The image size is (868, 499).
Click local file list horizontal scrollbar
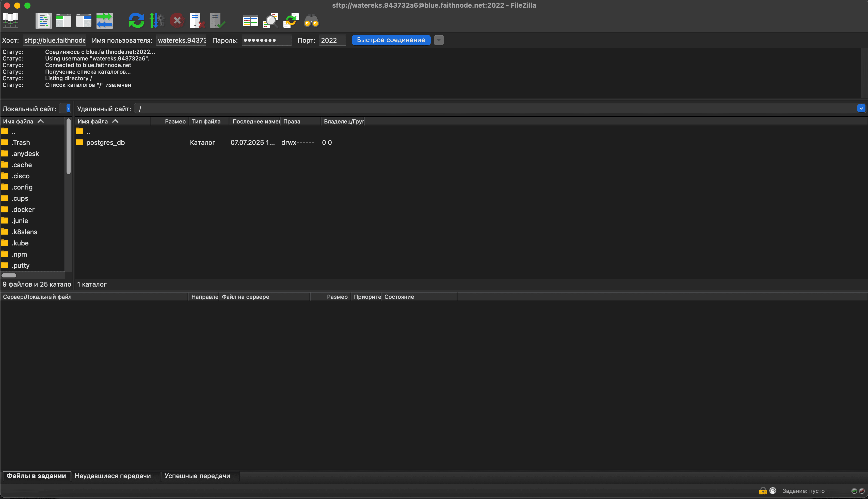pyautogui.click(x=9, y=275)
